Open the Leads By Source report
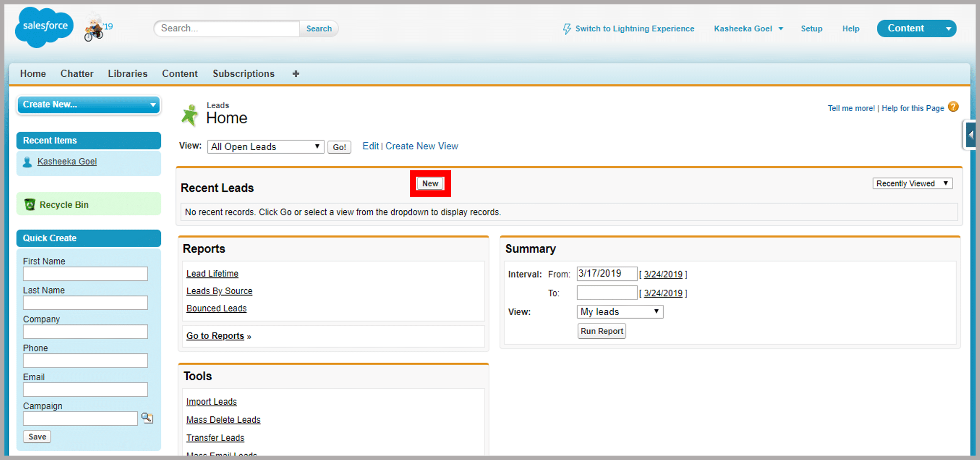980x460 pixels. pos(220,291)
